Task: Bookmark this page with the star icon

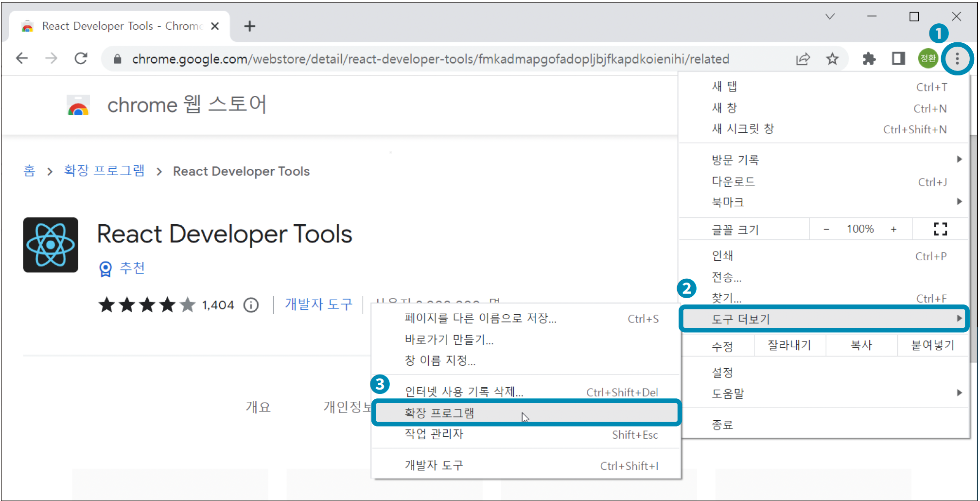Action: (x=832, y=59)
